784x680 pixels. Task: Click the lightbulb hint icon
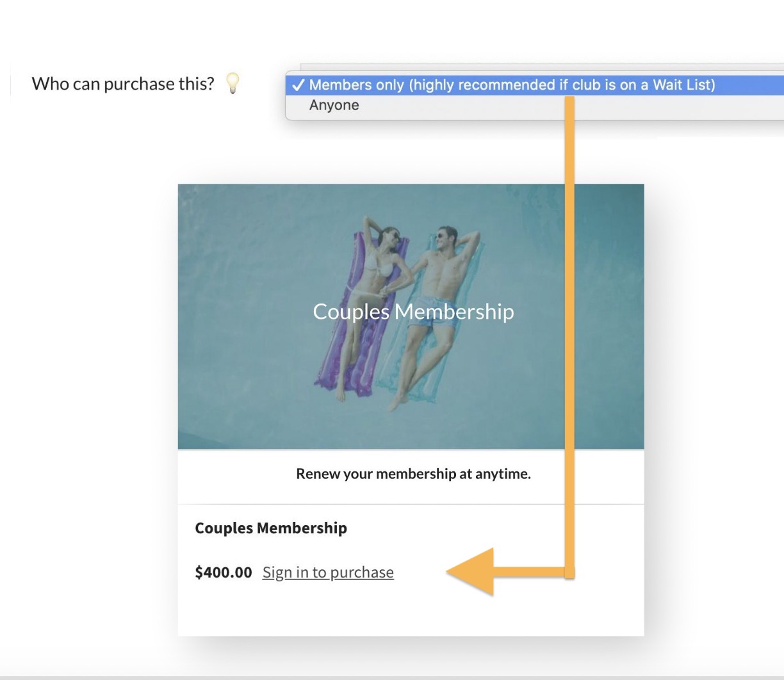tap(233, 83)
